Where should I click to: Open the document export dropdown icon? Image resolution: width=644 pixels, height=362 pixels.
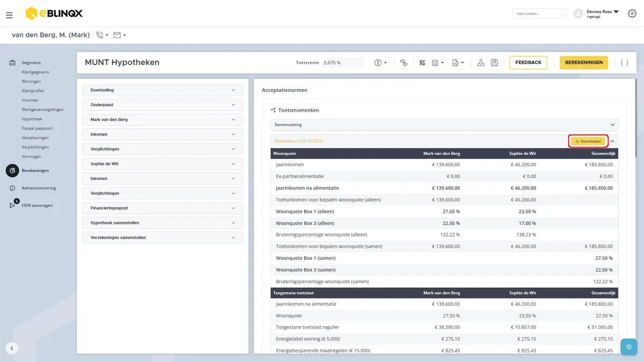(x=458, y=63)
